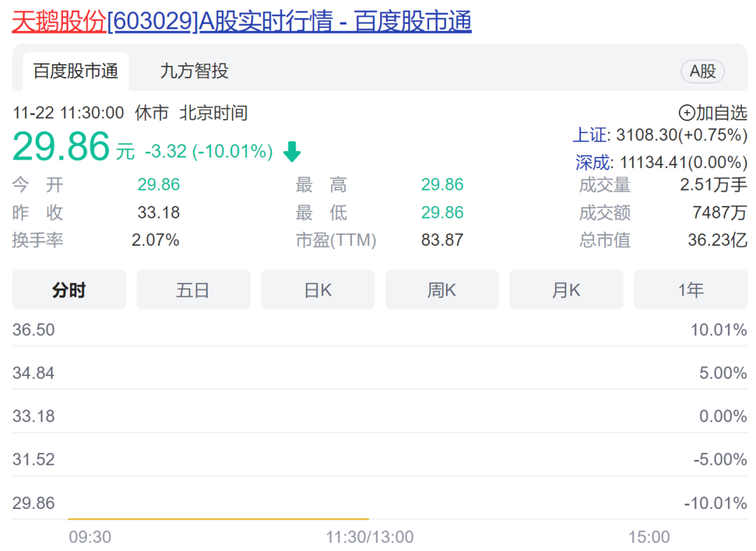
Task: Click the current price 29.86 元
Action: point(73,146)
